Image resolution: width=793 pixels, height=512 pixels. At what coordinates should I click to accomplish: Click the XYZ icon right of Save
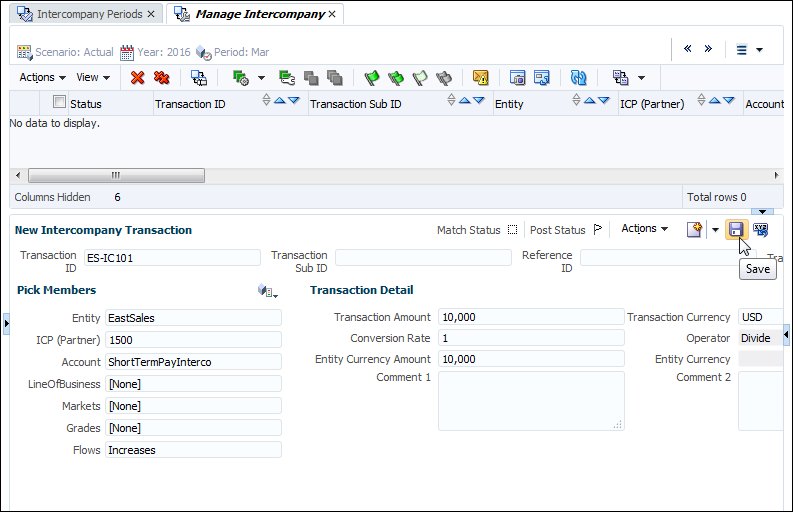(761, 230)
